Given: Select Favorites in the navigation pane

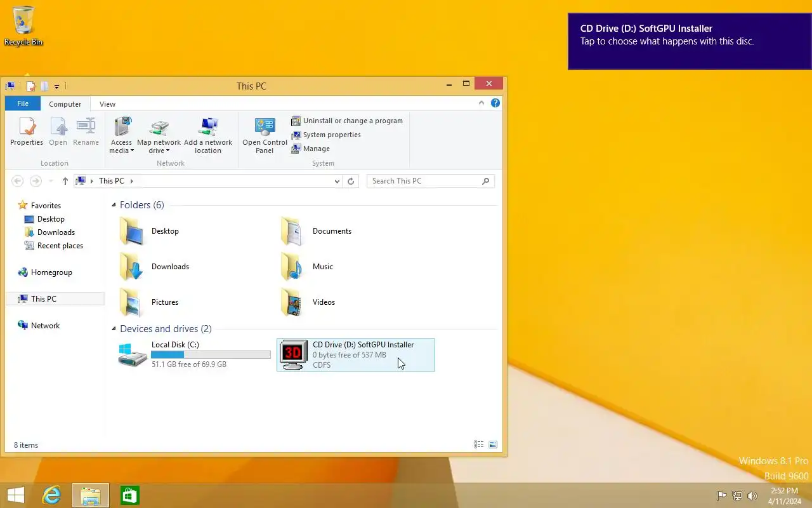Looking at the screenshot, I should click(39, 205).
